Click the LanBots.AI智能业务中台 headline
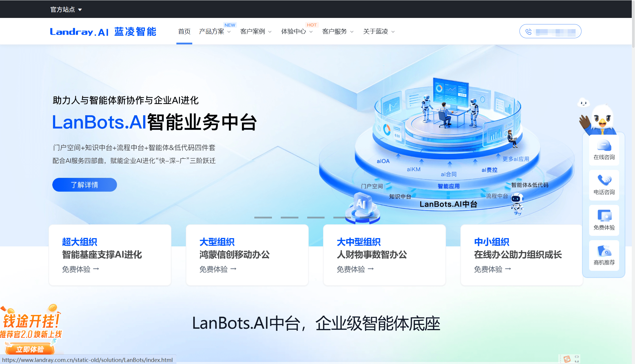This screenshot has width=635, height=364. [155, 122]
